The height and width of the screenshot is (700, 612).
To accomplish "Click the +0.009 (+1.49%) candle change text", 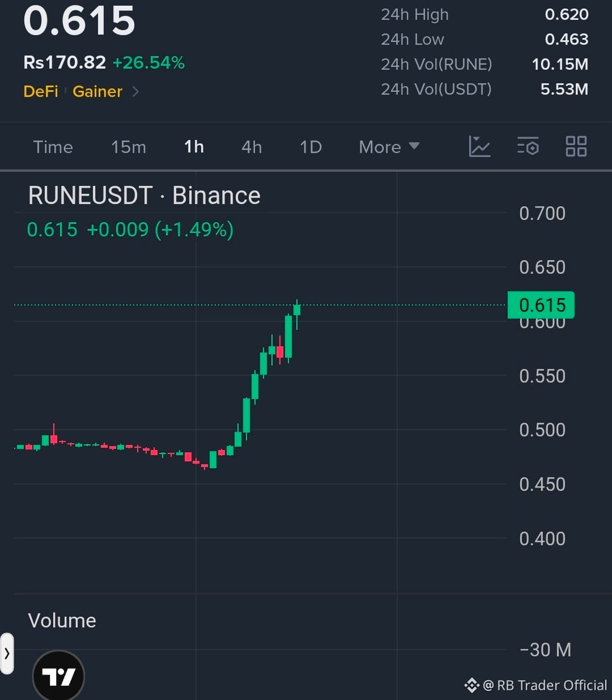I will click(x=160, y=230).
